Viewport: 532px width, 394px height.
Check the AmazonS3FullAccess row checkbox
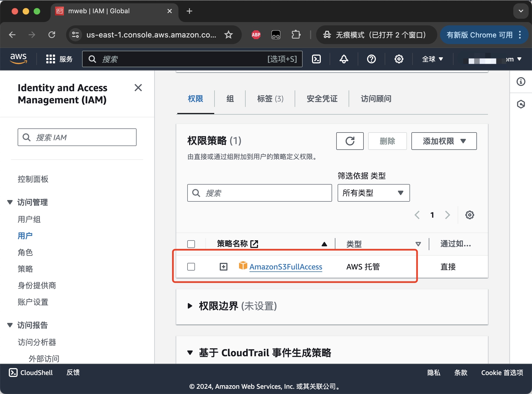click(191, 267)
